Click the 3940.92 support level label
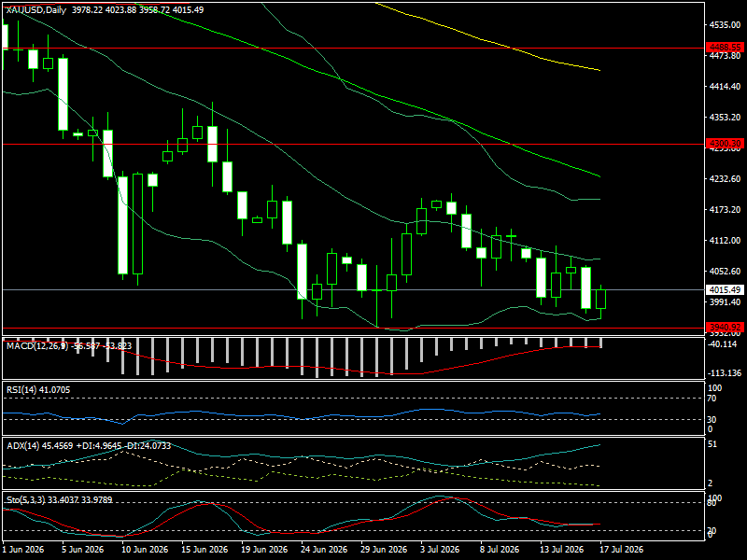The height and width of the screenshot is (560, 747). click(725, 328)
